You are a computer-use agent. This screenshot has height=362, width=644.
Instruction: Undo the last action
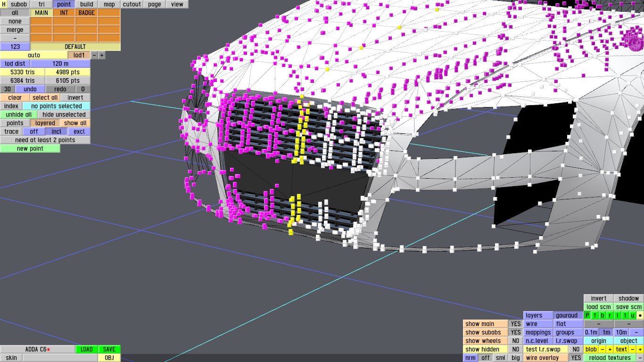click(x=30, y=89)
